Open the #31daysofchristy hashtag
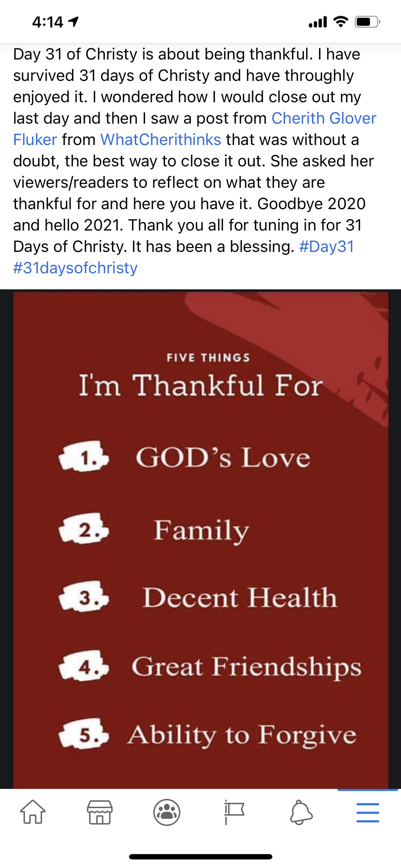The height and width of the screenshot is (868, 401). [75, 268]
